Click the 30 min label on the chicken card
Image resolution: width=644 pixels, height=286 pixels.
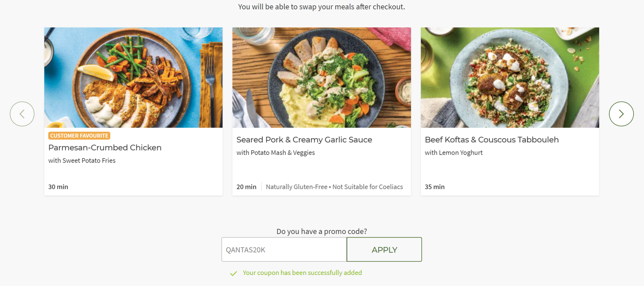(x=58, y=186)
